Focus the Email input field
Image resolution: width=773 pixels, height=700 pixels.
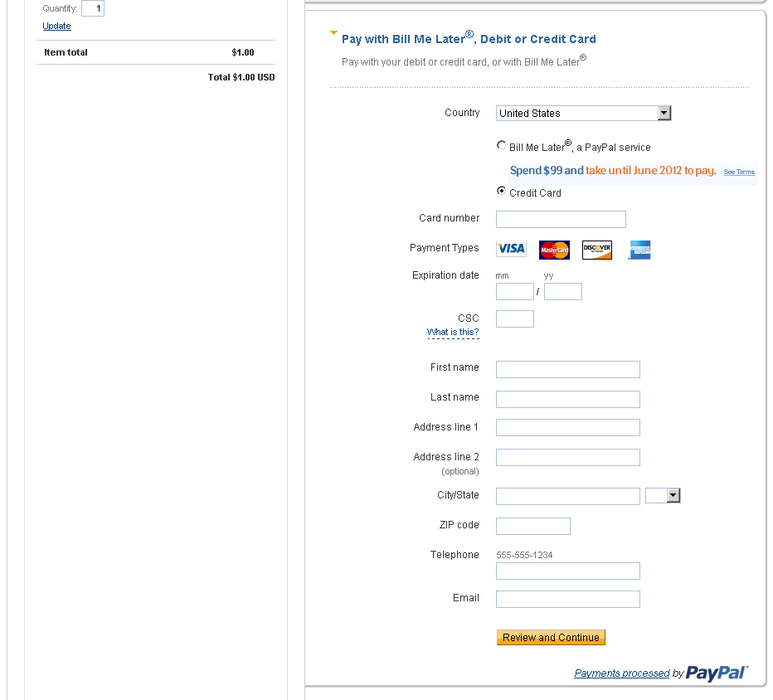point(567,600)
